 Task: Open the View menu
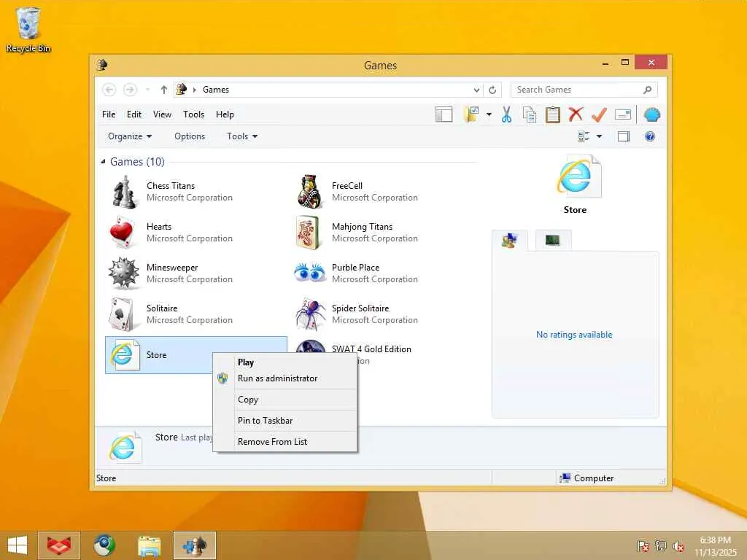(162, 114)
